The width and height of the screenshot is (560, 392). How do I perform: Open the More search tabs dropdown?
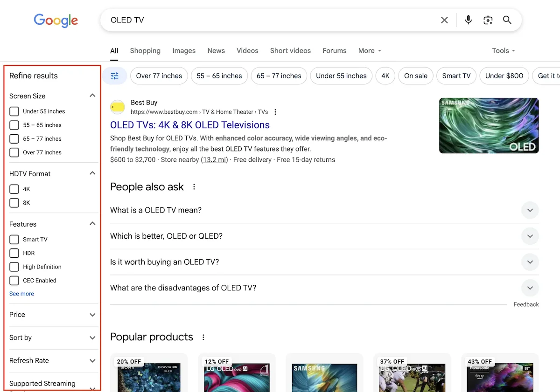[370, 51]
